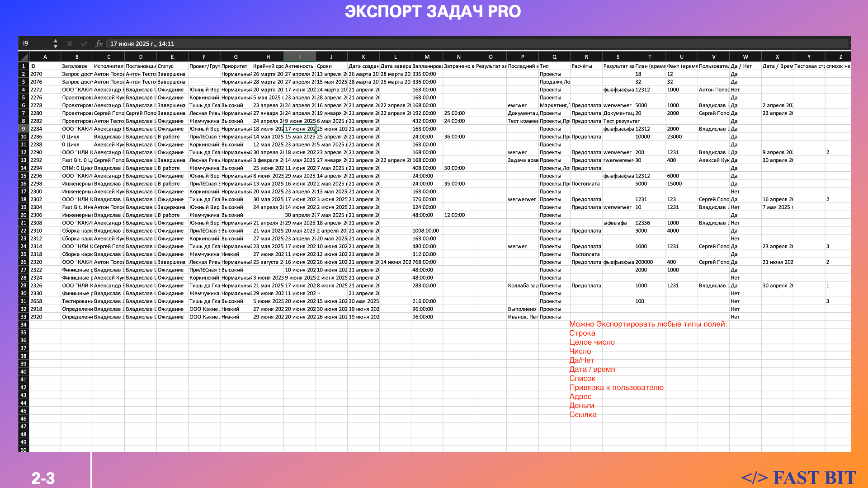Click the Тип header cell

coord(554,66)
